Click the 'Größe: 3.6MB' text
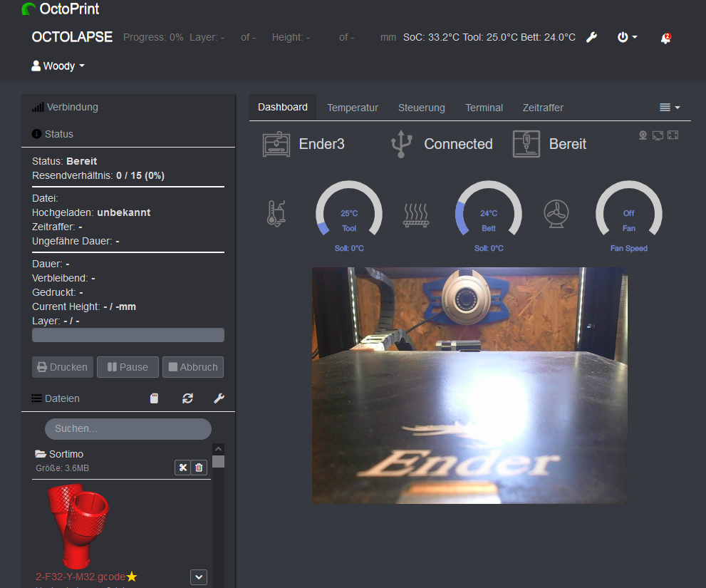 (62, 468)
